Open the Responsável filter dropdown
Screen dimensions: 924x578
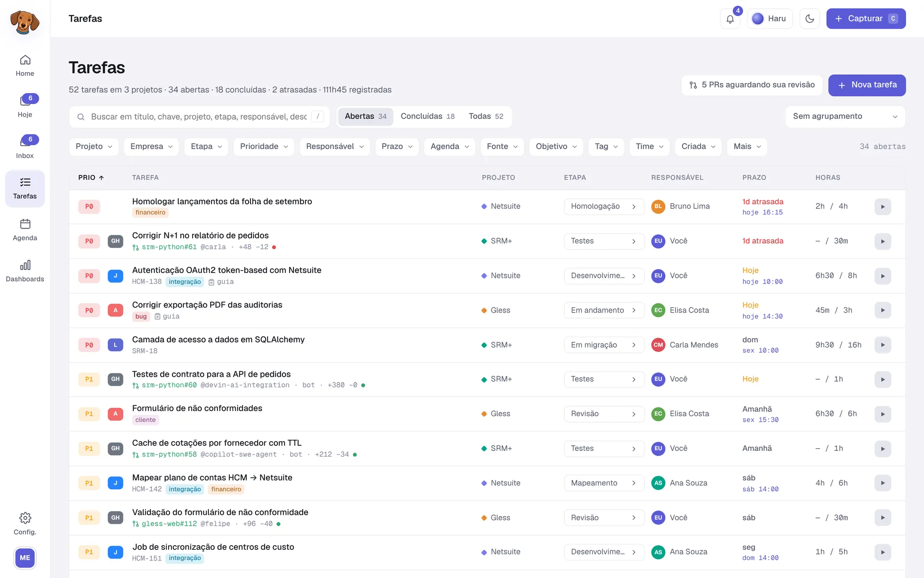coord(334,147)
